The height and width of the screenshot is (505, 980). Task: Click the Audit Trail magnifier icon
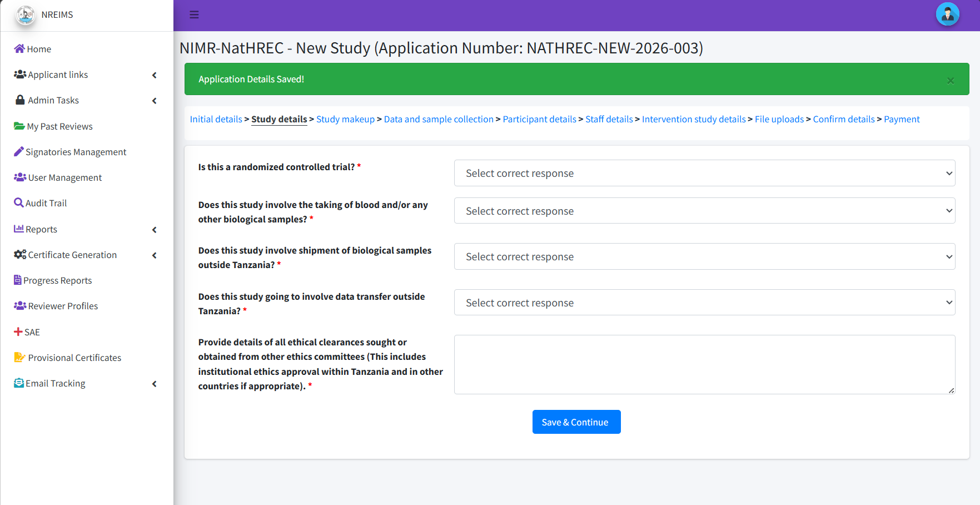(x=19, y=202)
